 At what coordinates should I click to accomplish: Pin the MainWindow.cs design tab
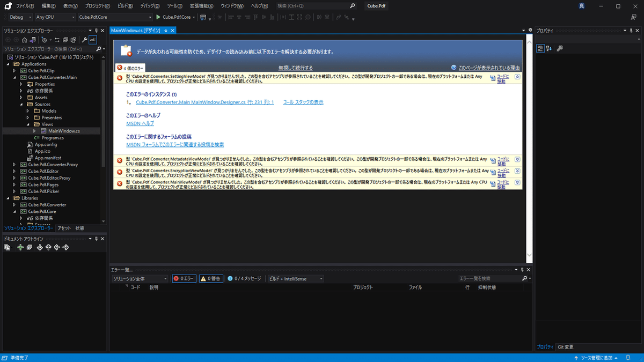165,31
